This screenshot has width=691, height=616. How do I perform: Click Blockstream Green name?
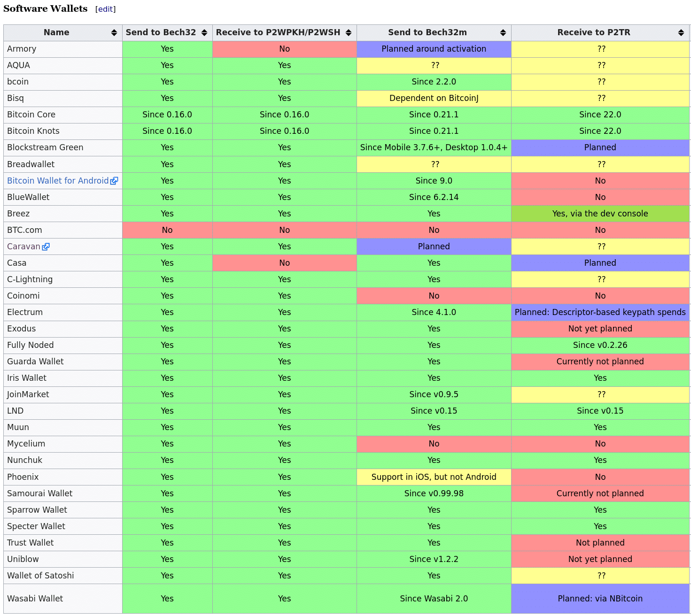click(x=45, y=147)
